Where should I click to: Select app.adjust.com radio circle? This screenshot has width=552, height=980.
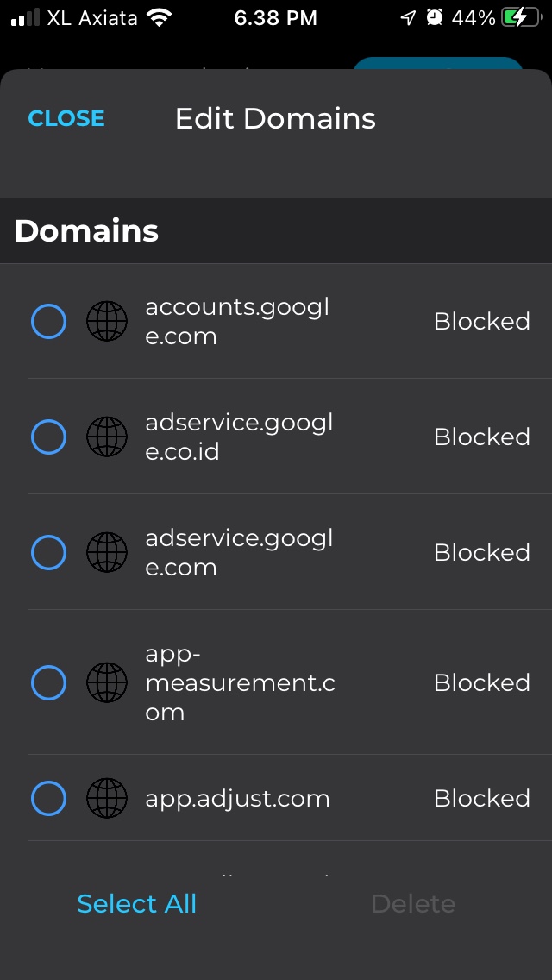pyautogui.click(x=48, y=798)
